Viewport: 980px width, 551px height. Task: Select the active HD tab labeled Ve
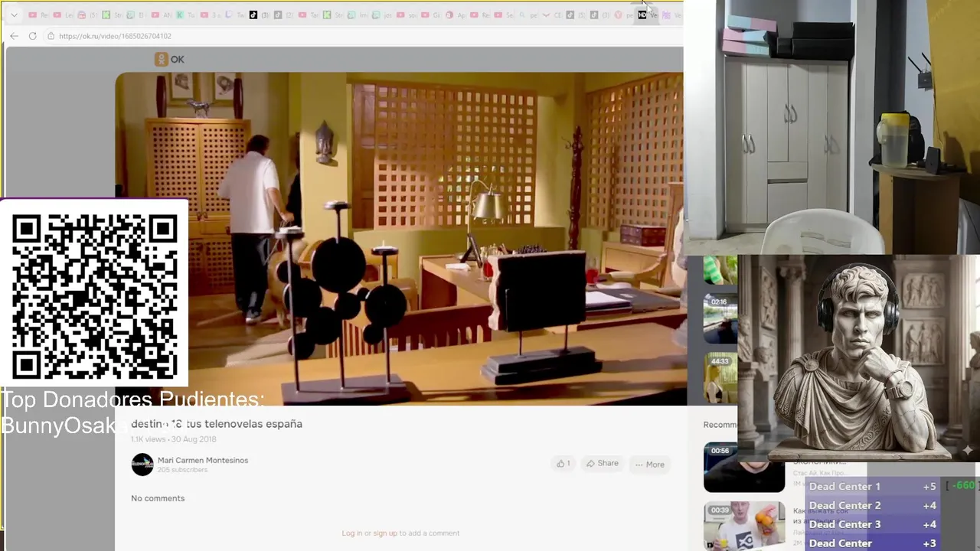pos(648,15)
